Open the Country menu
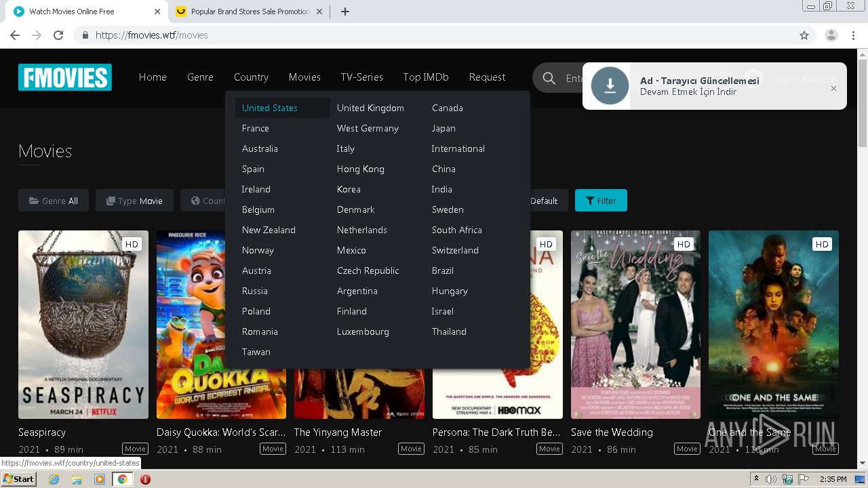 [251, 77]
